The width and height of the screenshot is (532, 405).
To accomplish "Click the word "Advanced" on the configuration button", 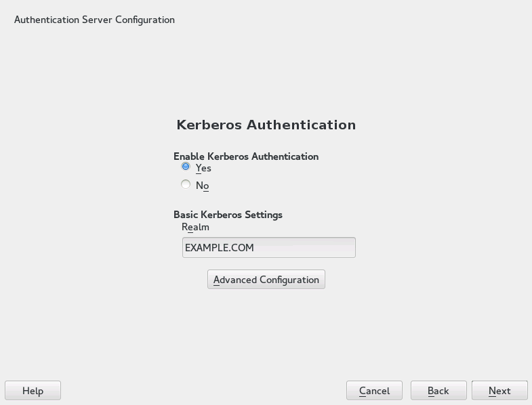I will 234,280.
